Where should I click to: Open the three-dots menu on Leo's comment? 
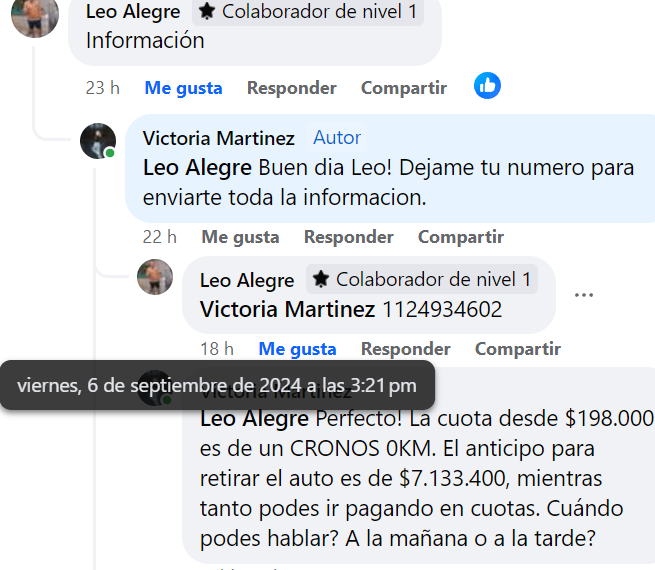tap(584, 295)
